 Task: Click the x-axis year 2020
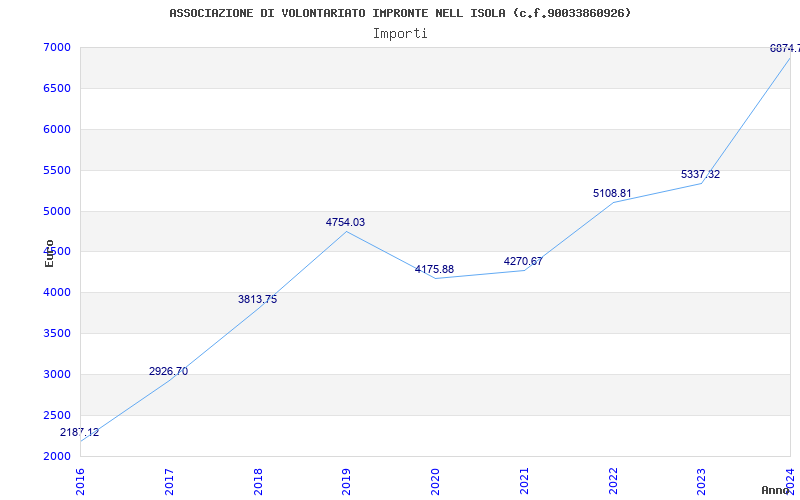click(436, 481)
